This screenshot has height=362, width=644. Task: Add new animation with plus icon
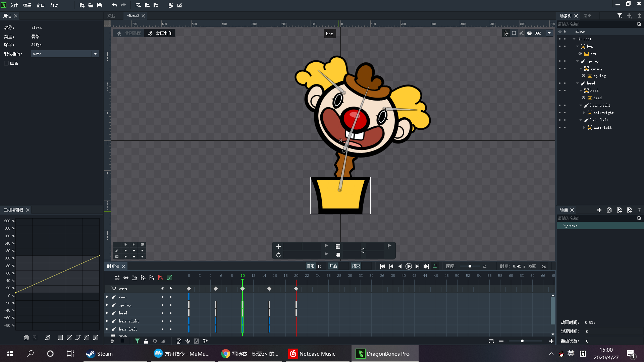pos(599,210)
